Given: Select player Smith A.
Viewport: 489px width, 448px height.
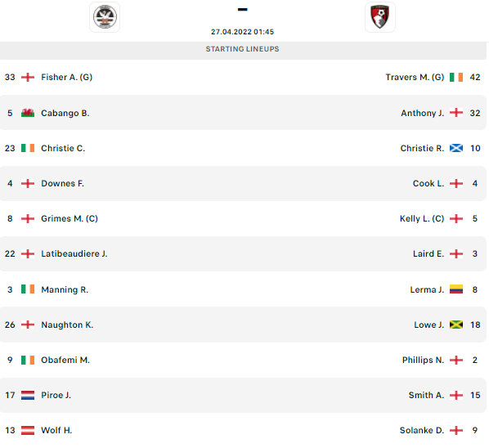Looking at the screenshot, I should pos(426,395).
